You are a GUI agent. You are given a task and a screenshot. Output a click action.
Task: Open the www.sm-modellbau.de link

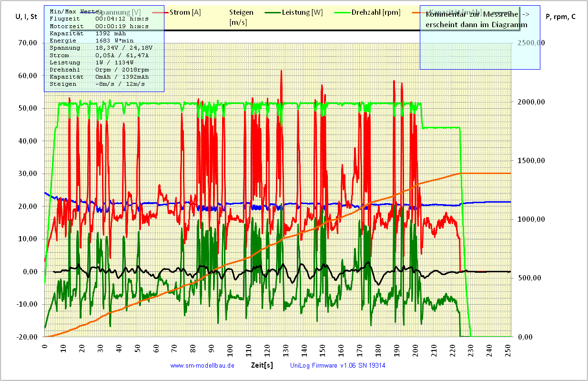click(x=202, y=366)
